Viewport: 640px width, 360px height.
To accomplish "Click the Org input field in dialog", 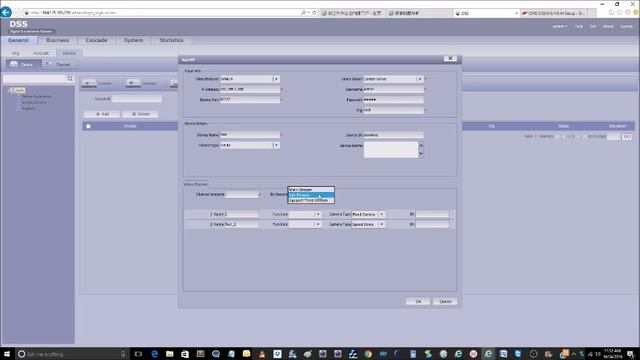I will (393, 110).
